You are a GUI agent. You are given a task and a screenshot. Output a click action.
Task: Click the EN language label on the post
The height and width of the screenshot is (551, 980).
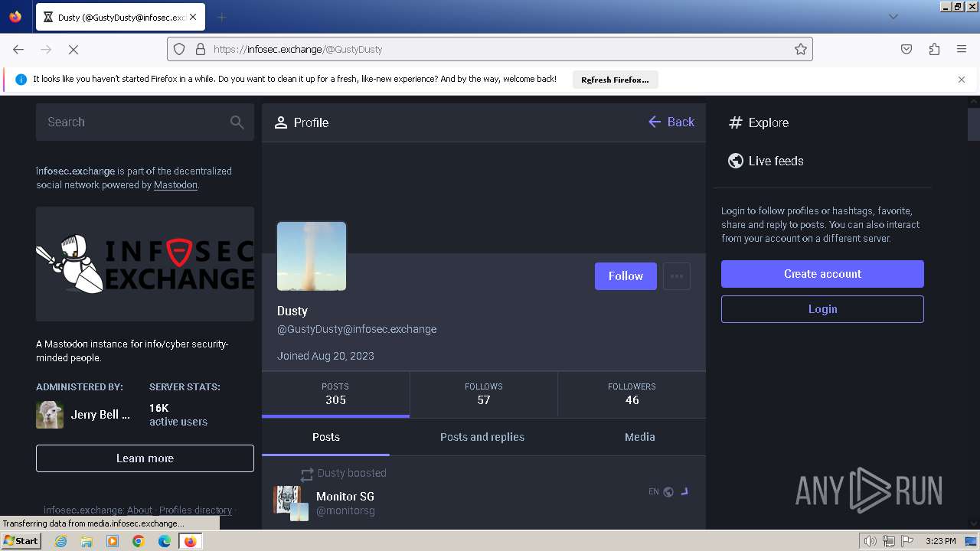654,492
